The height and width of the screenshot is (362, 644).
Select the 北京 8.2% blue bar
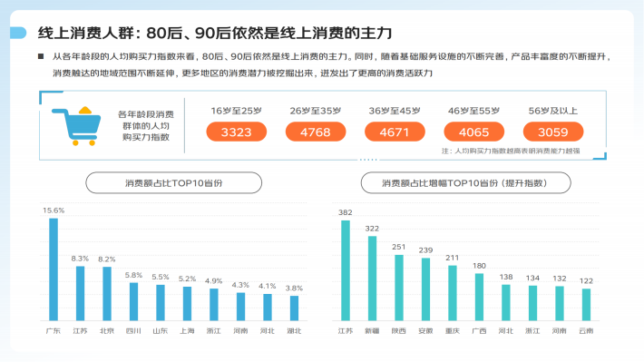(x=107, y=294)
